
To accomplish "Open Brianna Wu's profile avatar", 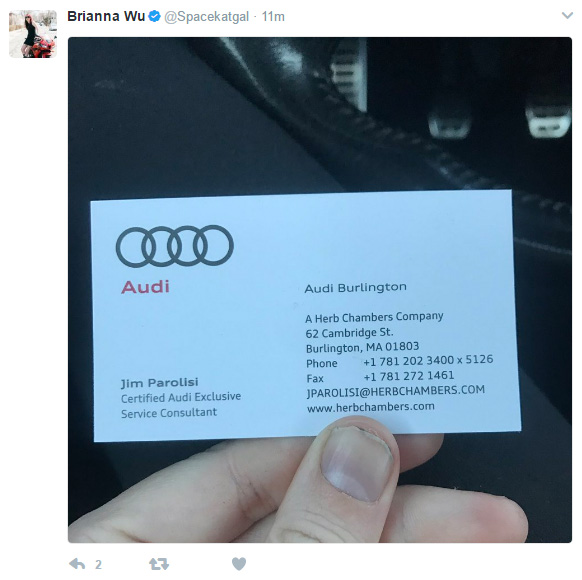I will pyautogui.click(x=33, y=34).
